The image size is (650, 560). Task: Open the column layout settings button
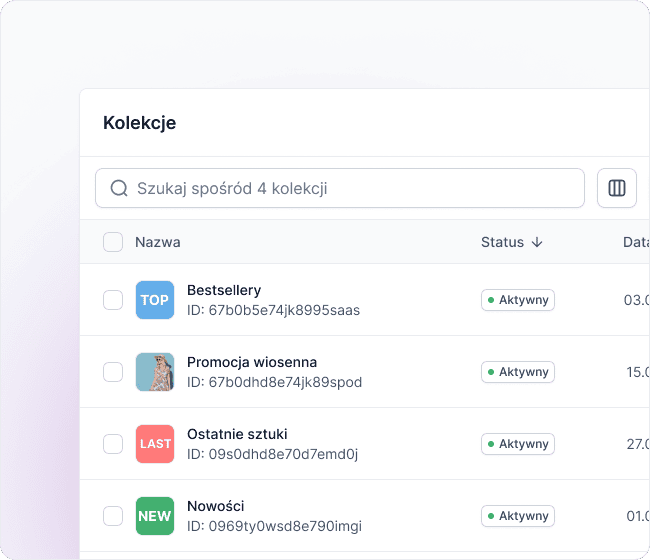616,188
